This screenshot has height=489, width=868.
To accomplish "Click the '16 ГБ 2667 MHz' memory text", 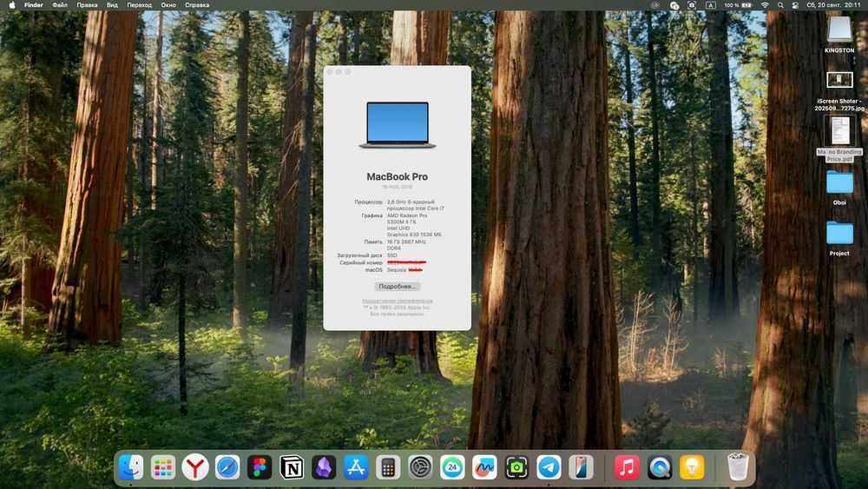I will pos(406,242).
